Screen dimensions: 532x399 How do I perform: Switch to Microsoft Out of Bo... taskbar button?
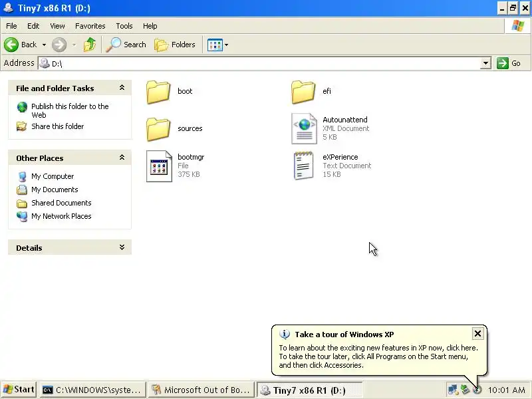pyautogui.click(x=201, y=390)
